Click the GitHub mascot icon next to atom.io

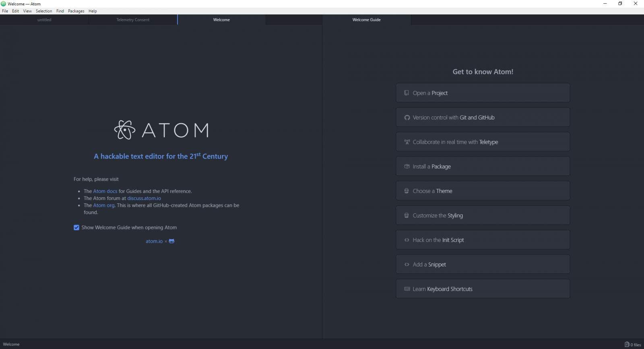click(x=172, y=242)
